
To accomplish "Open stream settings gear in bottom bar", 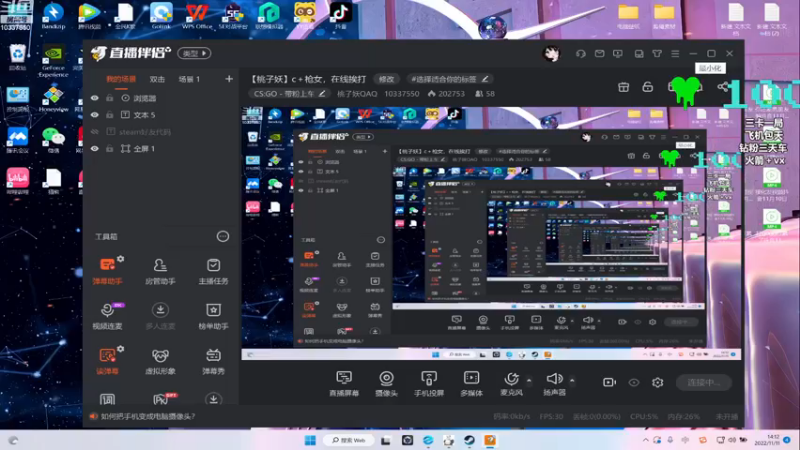I will [x=658, y=382].
